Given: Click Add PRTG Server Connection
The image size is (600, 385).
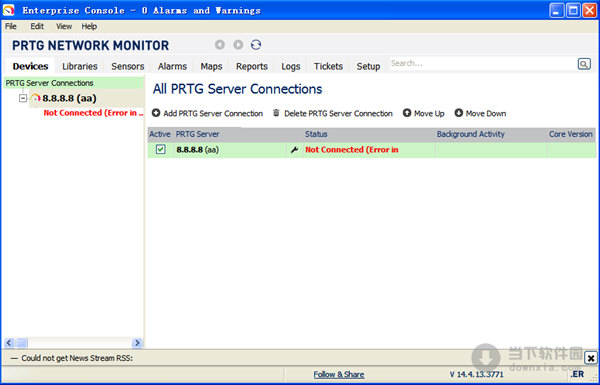Looking at the screenshot, I should pyautogui.click(x=207, y=113).
